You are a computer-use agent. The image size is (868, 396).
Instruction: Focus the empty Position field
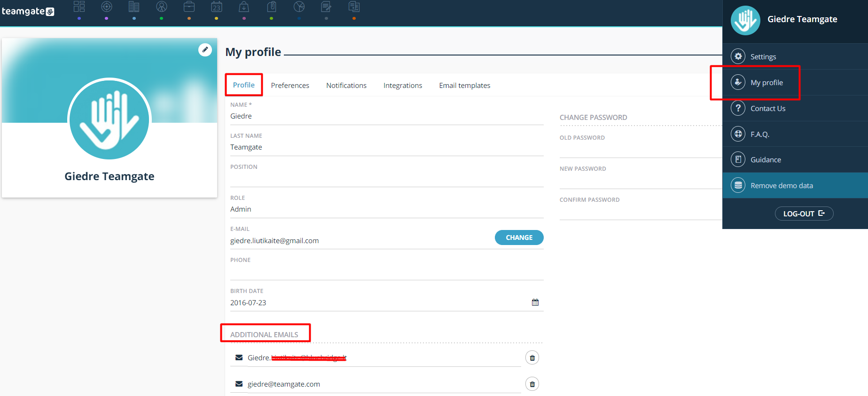pyautogui.click(x=387, y=178)
